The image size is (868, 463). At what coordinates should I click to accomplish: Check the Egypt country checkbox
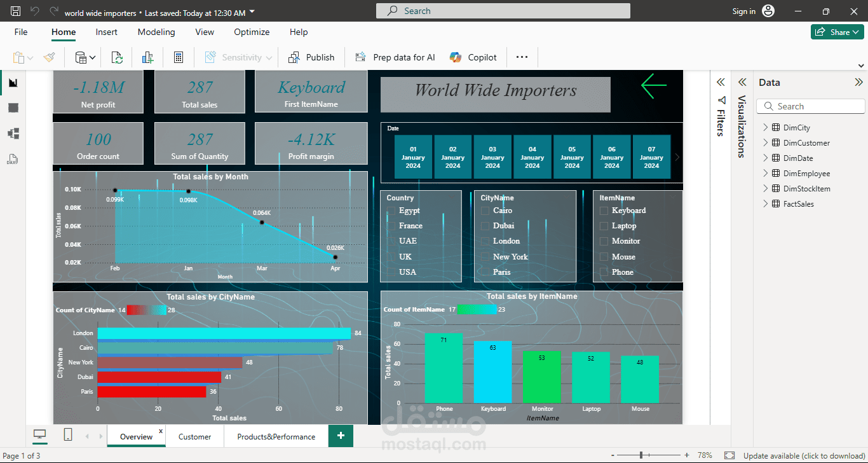click(x=391, y=211)
